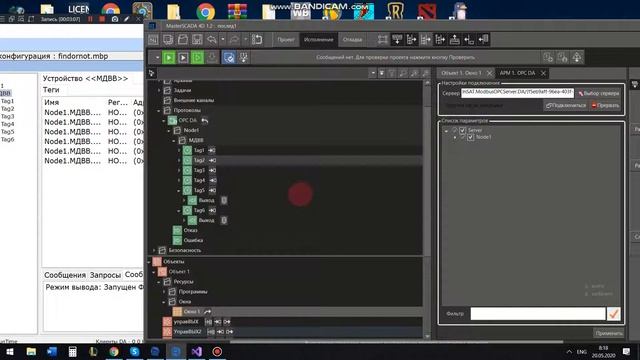The height and width of the screenshot is (360, 640).
Task: Select Tag4 in the left Modbus window tree
Action: [7, 124]
